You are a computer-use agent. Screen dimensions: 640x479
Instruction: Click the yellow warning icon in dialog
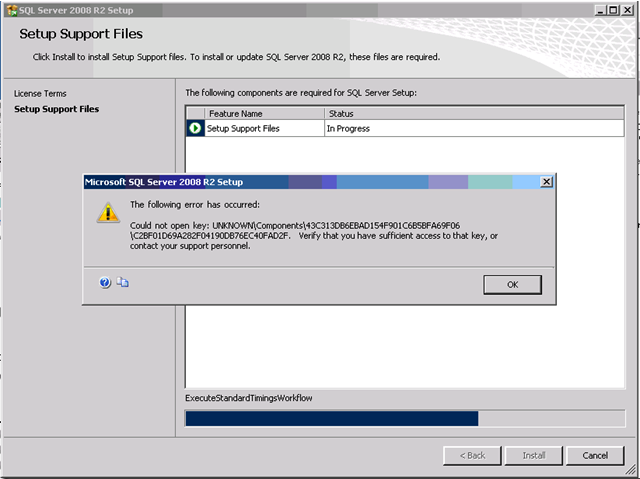coord(108,212)
